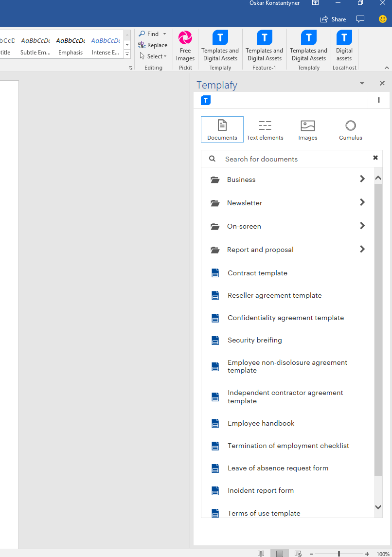This screenshot has height=557, width=392.
Task: Click the zoom out minus button
Action: coord(311,554)
